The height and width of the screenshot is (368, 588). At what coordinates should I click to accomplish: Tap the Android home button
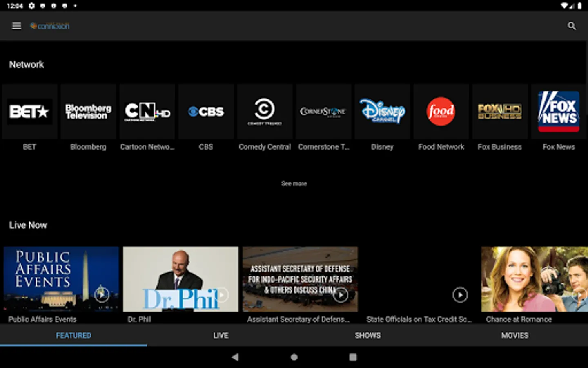[x=294, y=357]
